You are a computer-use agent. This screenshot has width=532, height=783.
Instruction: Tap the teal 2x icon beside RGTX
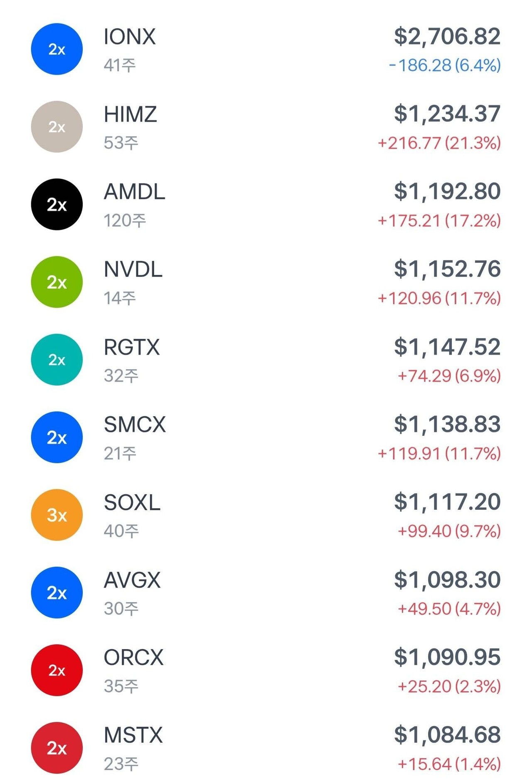57,360
